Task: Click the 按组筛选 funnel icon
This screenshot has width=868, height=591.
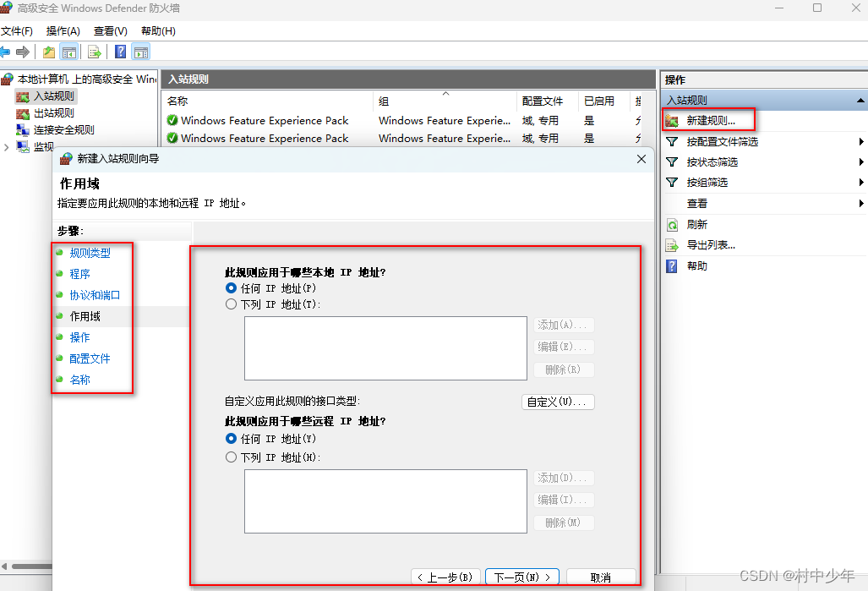Action: (671, 183)
